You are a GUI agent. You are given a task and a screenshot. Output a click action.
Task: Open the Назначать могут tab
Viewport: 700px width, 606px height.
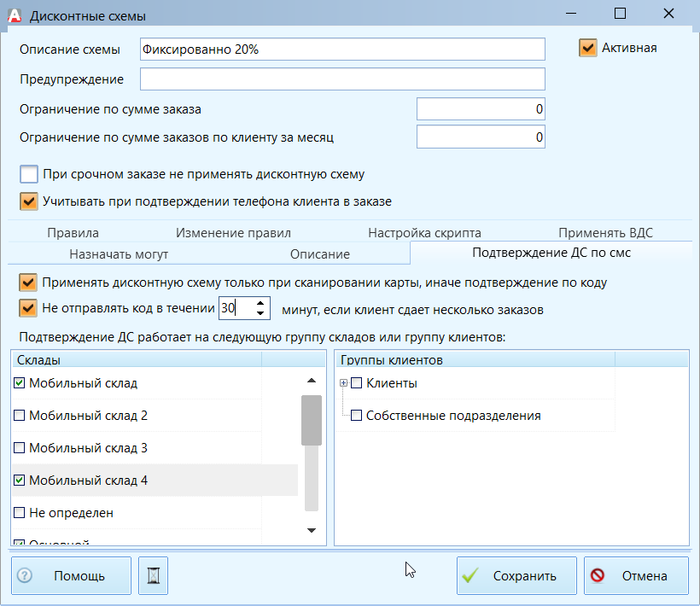(x=119, y=253)
